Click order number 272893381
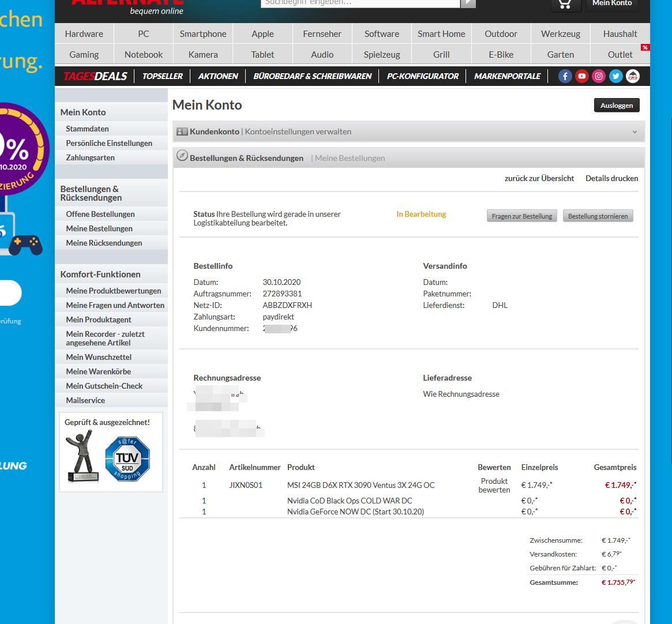 coord(282,294)
